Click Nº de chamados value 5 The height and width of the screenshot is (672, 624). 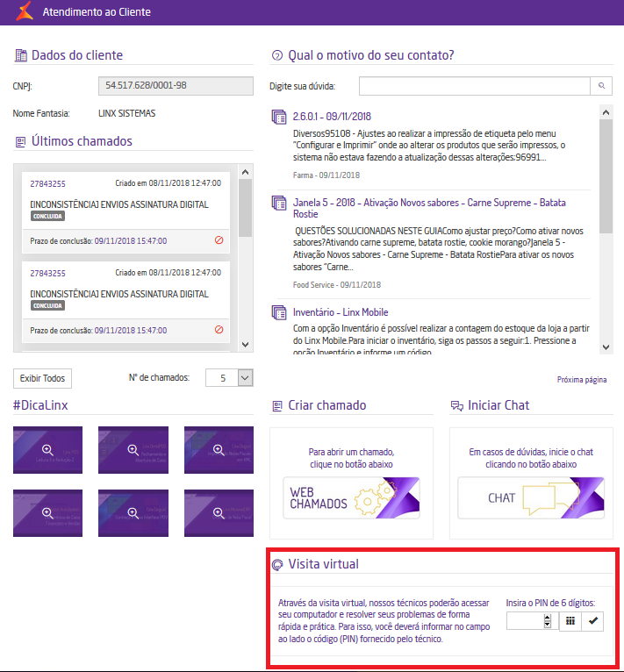(223, 378)
